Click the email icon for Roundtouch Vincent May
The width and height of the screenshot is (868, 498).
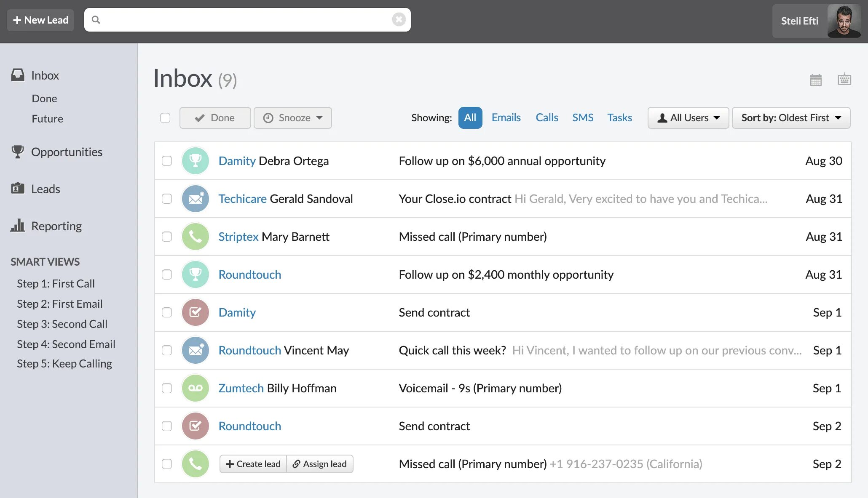[x=196, y=350]
